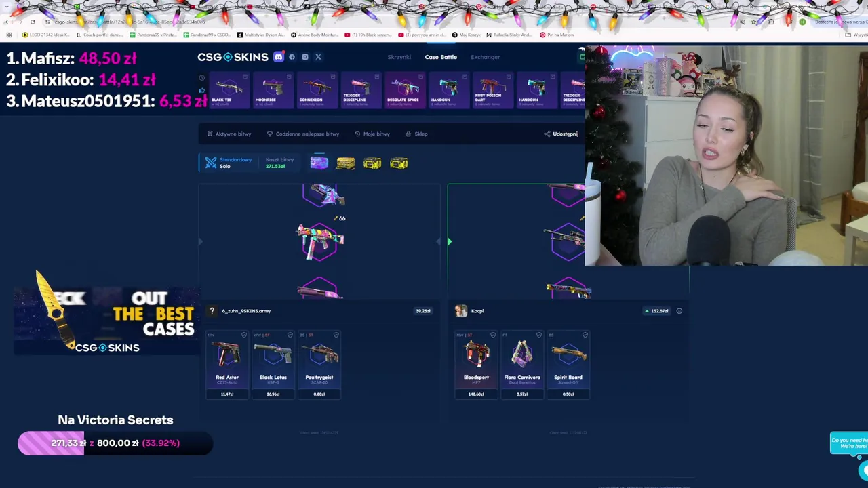Open the Poultrygeist SCAR-20 card
The image size is (868, 488).
tap(319, 365)
